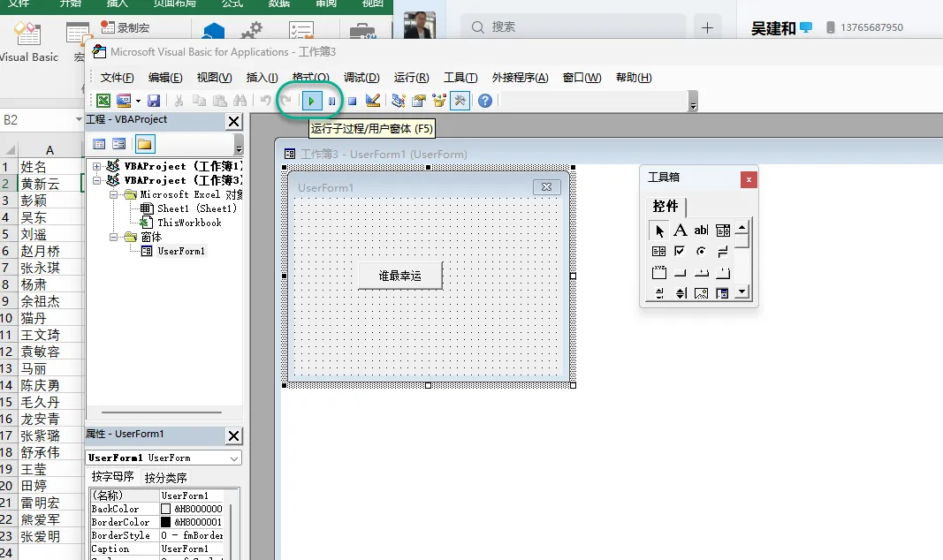Screen dimensions: 943x560
Task: Click the Insert UserForm toolbar icon
Action: (x=123, y=101)
